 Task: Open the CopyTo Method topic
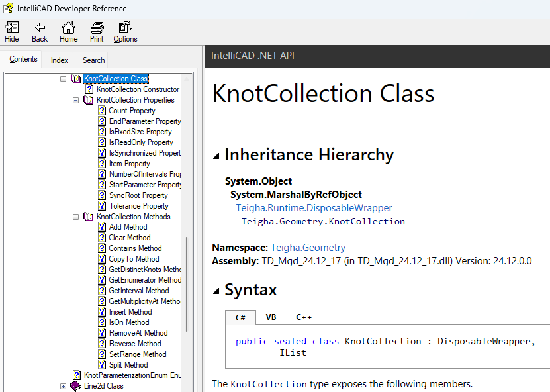(x=134, y=259)
